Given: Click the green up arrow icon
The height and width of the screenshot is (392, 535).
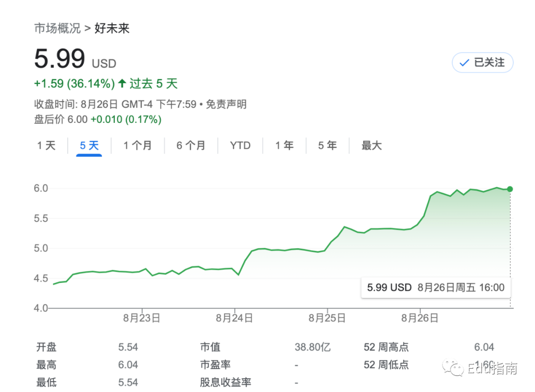Looking at the screenshot, I should click(x=122, y=83).
